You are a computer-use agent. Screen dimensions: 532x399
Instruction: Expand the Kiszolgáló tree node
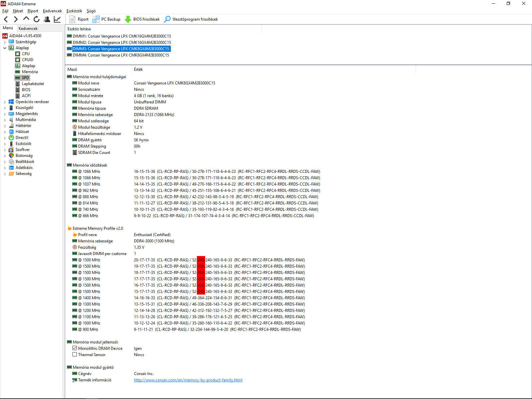tap(5, 108)
